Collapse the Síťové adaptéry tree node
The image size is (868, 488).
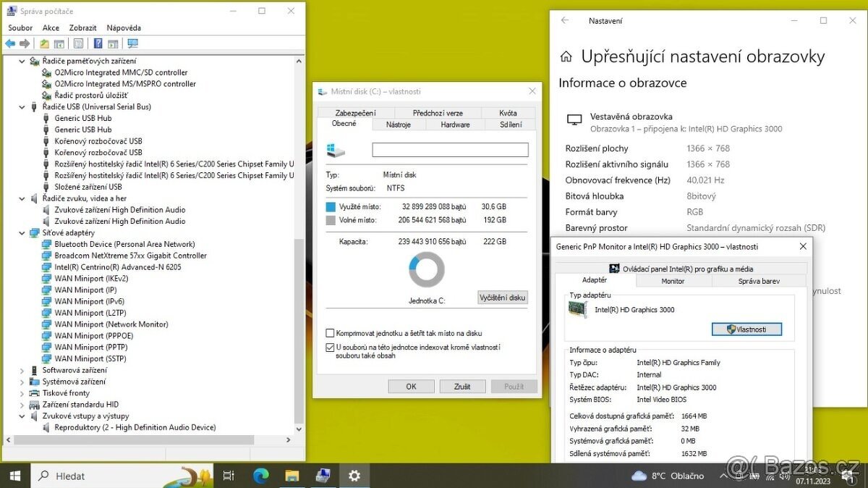22,232
